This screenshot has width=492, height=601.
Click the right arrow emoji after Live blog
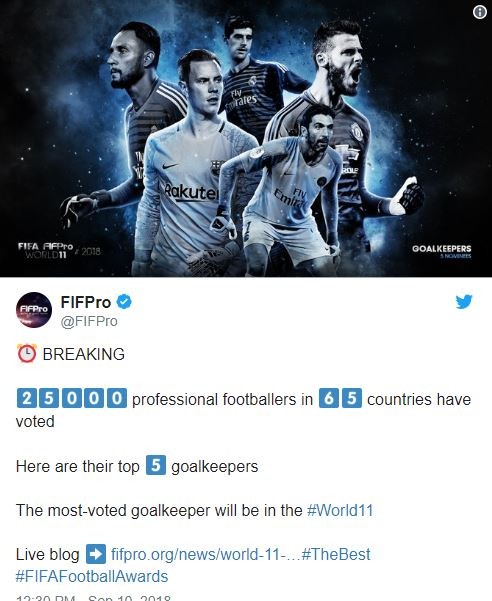click(96, 554)
